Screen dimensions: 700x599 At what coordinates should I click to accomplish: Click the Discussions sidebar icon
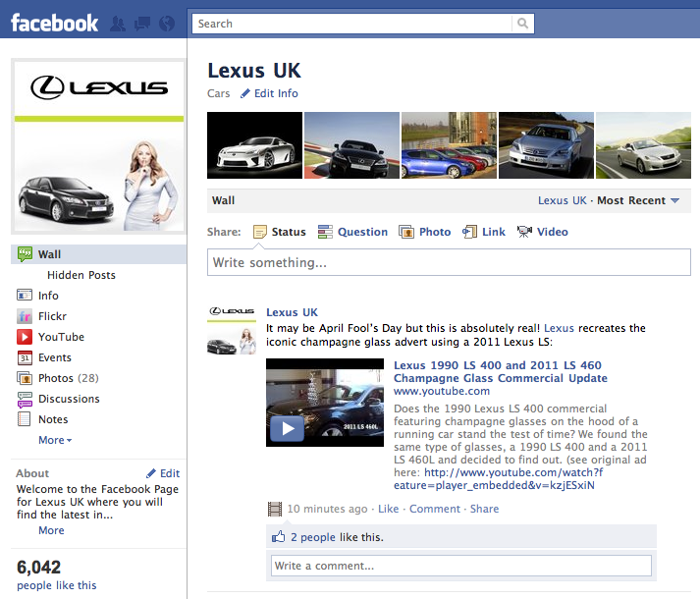(25, 399)
